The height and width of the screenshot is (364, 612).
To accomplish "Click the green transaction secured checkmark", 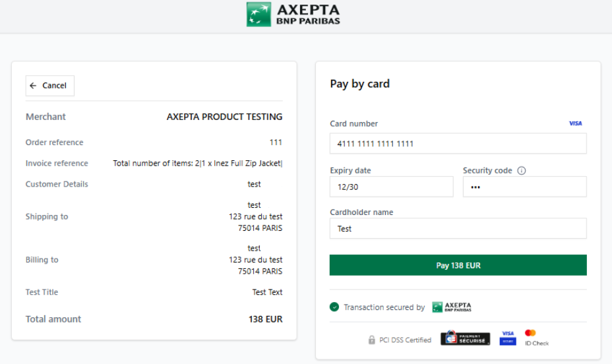I will [x=334, y=307].
